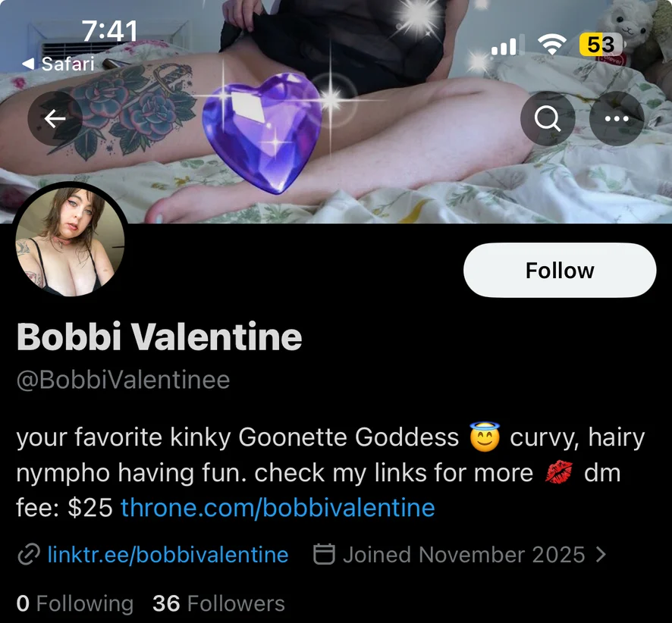Image resolution: width=672 pixels, height=623 pixels.
Task: Click the chain link icon beside linktr.ee
Action: point(28,555)
